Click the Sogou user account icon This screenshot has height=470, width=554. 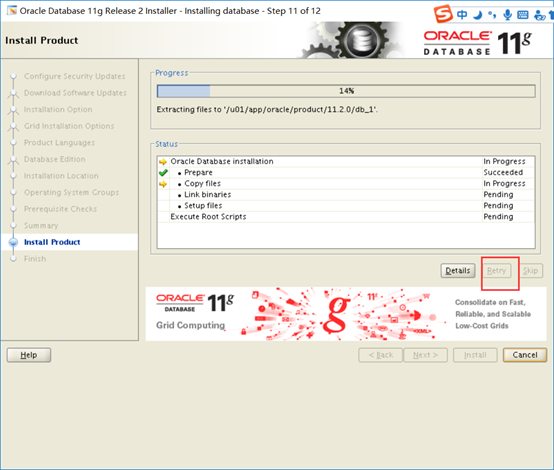[539, 15]
